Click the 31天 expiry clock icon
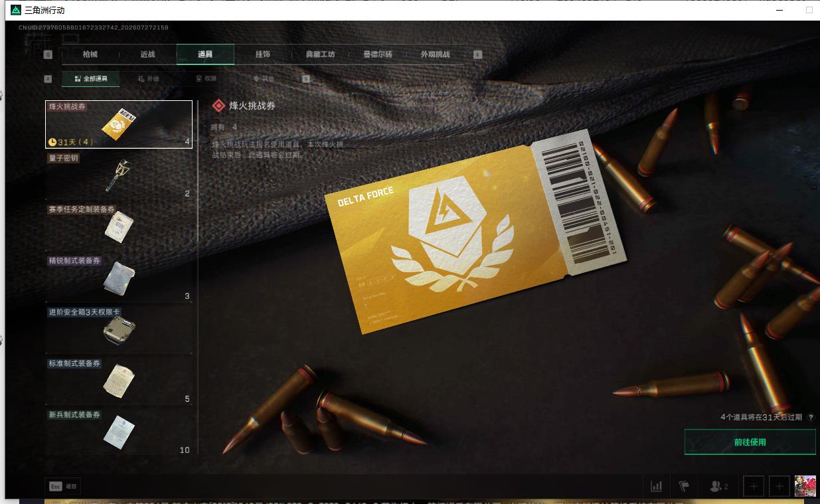 [52, 142]
